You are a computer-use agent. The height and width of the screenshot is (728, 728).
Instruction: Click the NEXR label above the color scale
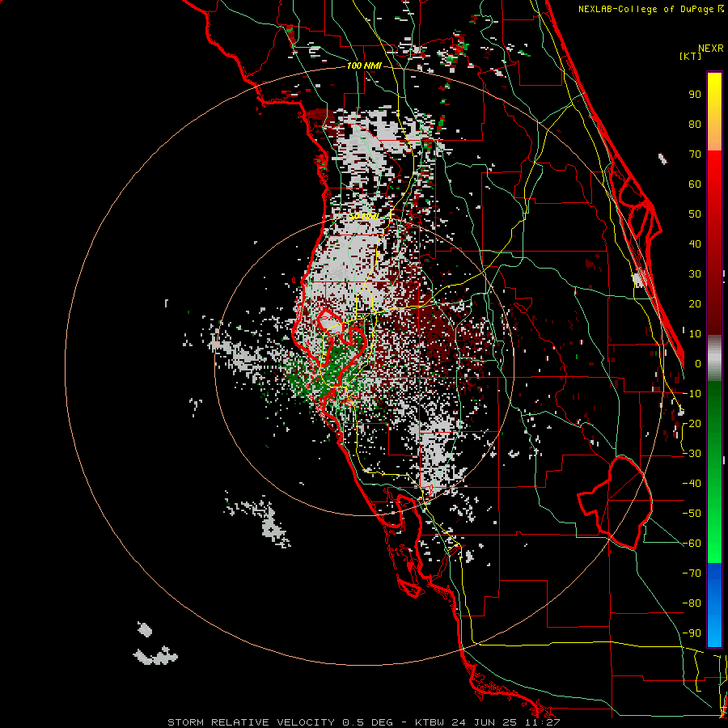(711, 49)
